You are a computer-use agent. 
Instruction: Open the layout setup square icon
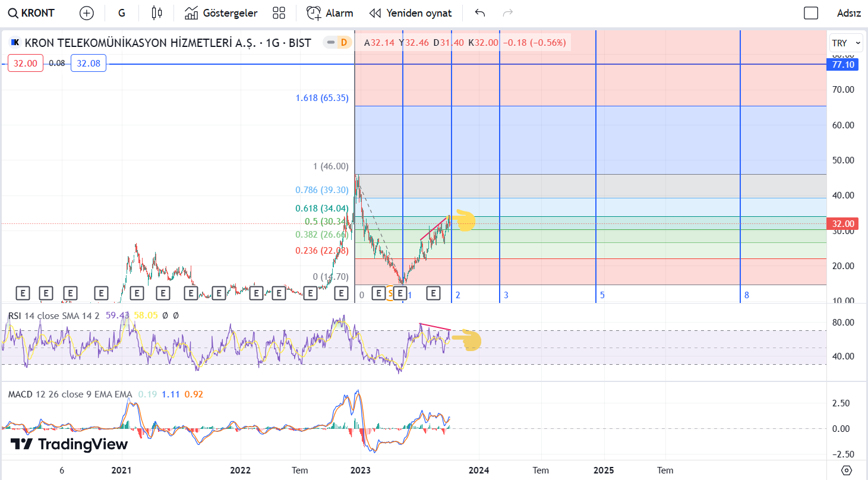[x=811, y=13]
